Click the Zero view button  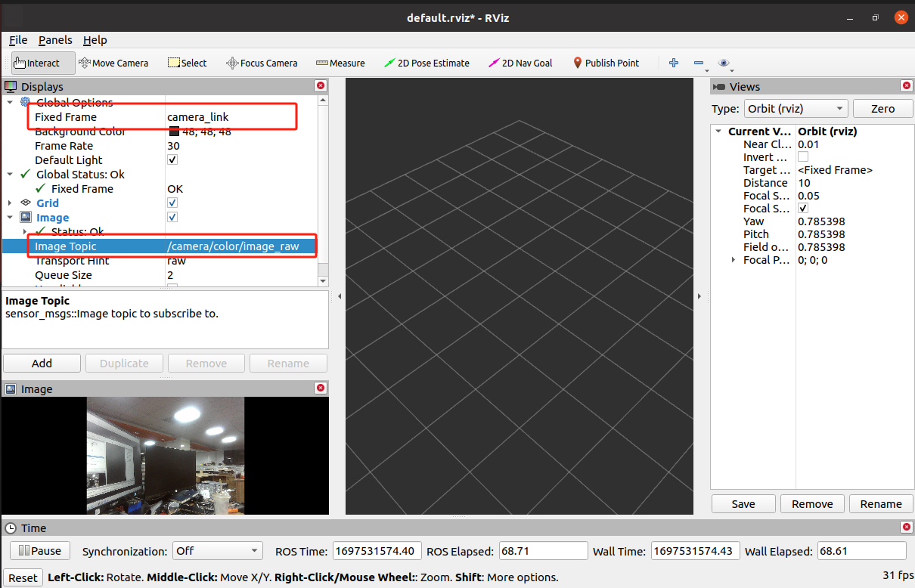pos(882,108)
